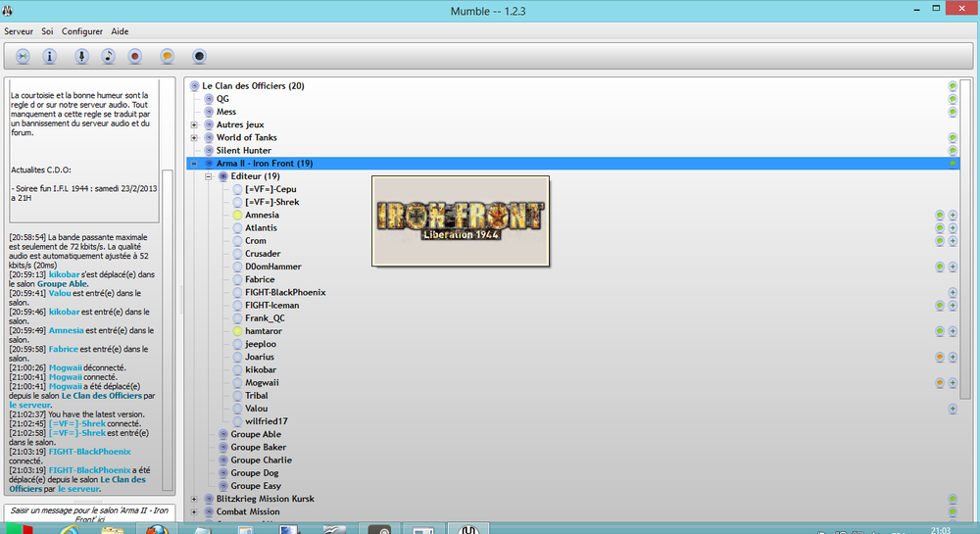Collapse the Editeur (19) channel
Viewport: 980px width, 534px height.
[x=209, y=176]
